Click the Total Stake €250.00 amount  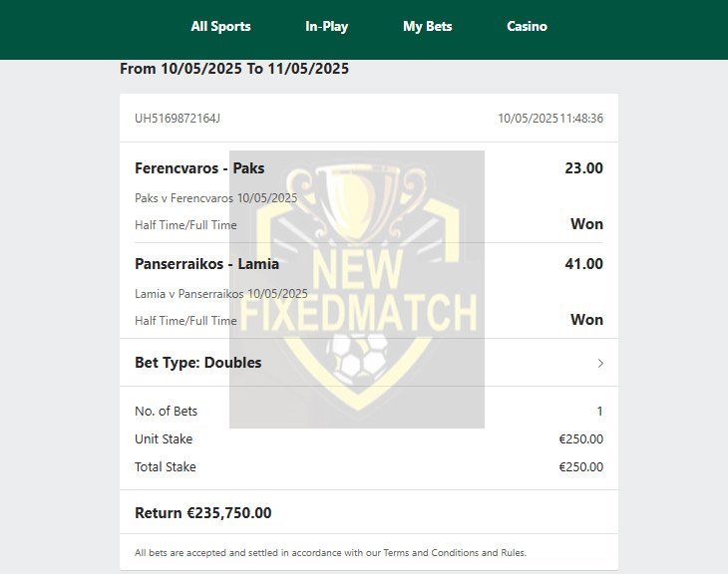click(580, 466)
